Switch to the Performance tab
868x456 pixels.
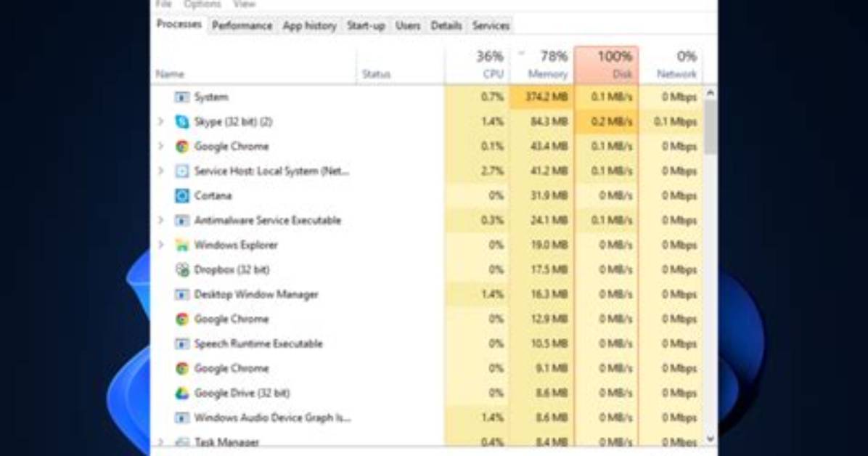click(x=242, y=25)
